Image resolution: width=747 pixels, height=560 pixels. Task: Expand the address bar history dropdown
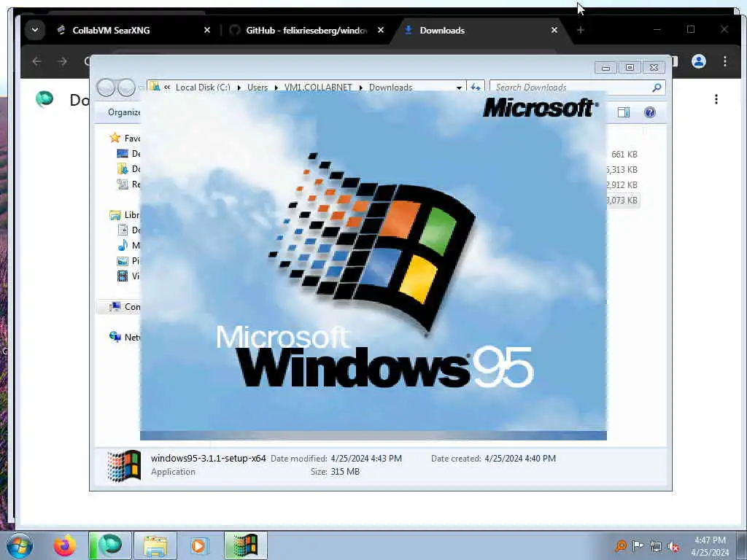coord(459,87)
